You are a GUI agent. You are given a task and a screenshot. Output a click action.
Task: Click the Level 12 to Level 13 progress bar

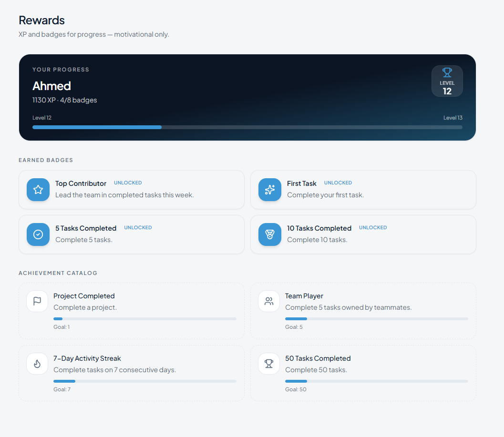coord(247,127)
